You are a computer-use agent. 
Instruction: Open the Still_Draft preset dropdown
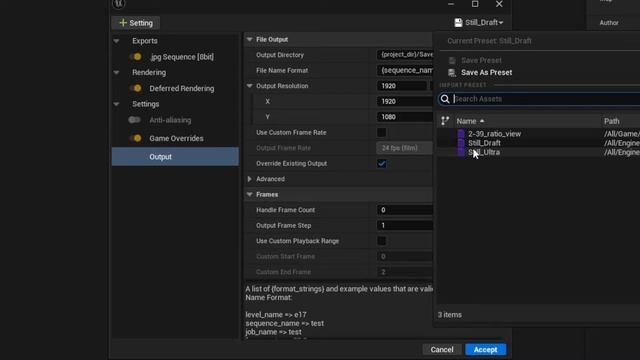click(x=479, y=22)
